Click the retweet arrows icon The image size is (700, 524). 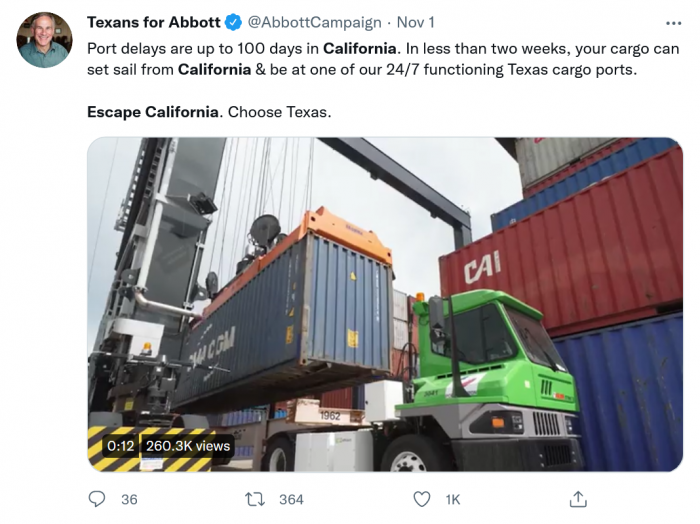(255, 498)
